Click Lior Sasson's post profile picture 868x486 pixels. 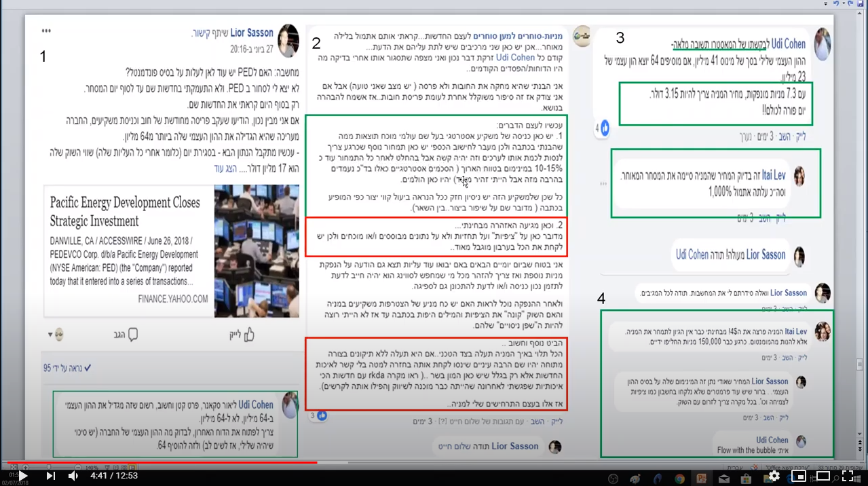[288, 41]
